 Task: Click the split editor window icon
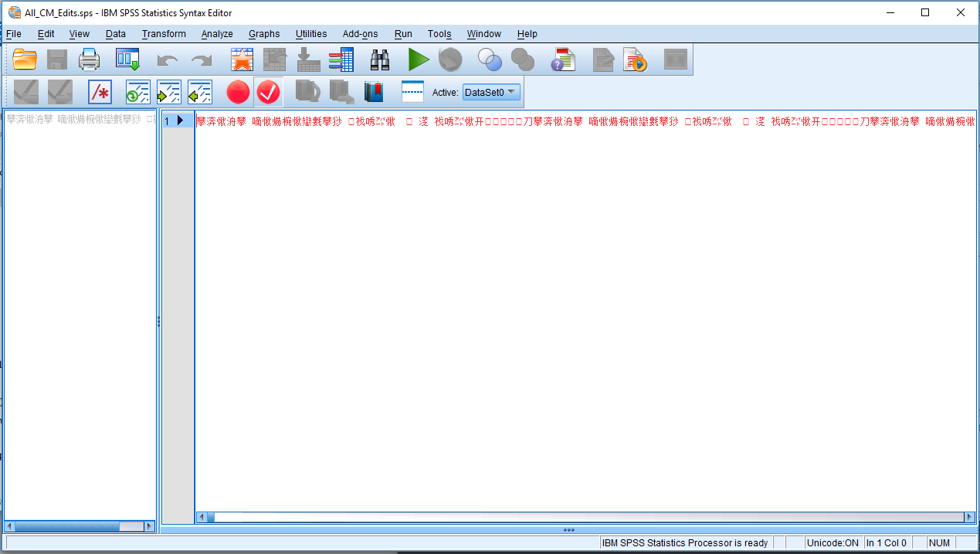pos(413,93)
